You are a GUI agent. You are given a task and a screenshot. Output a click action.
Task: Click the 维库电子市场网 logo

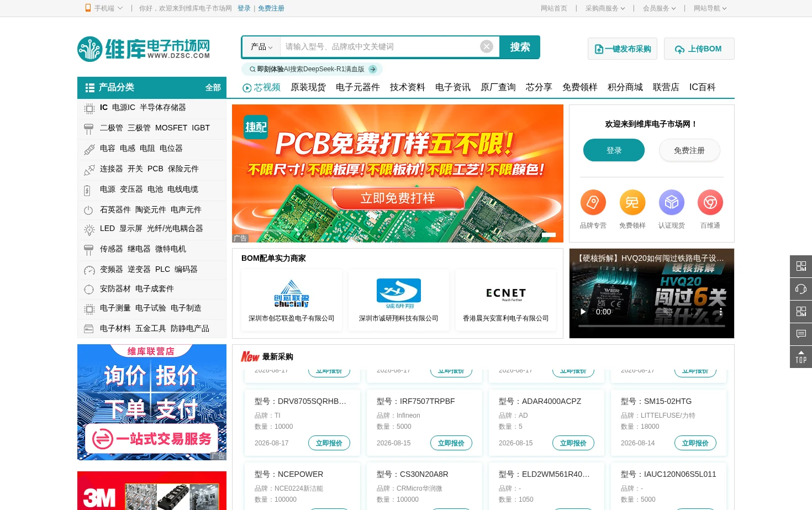click(144, 49)
